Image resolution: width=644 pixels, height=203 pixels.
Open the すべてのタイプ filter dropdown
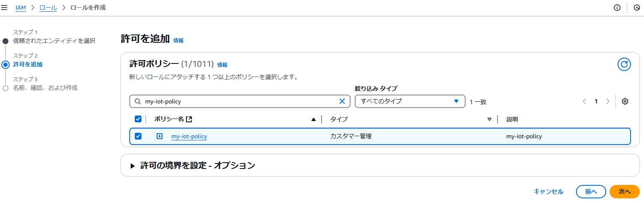pyautogui.click(x=410, y=101)
